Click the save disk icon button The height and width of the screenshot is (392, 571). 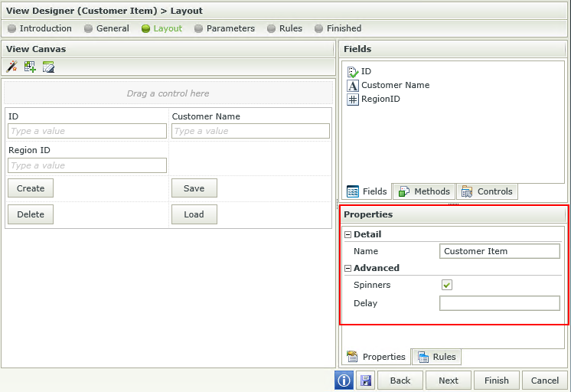click(x=366, y=381)
